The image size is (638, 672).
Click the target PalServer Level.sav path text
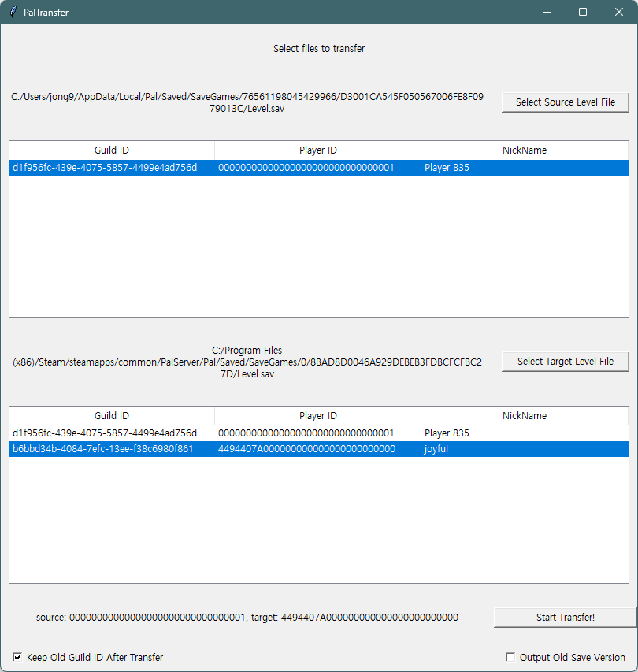pos(247,362)
